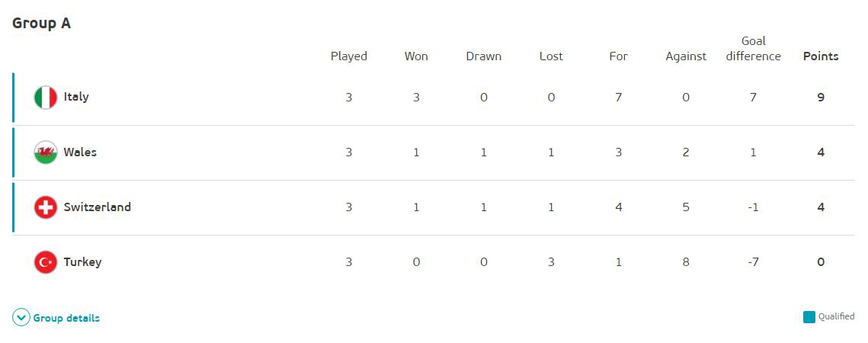Click the Wales flag icon
The height and width of the screenshot is (343, 868).
click(x=46, y=152)
